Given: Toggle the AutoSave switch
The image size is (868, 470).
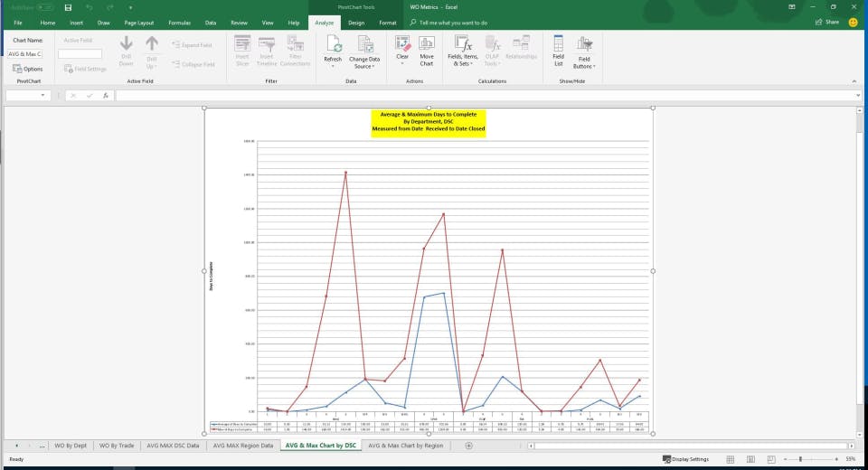Looking at the screenshot, I should [x=45, y=8].
